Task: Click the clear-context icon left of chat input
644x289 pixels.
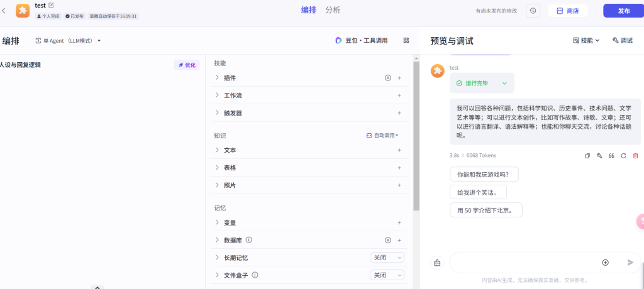Action: tap(437, 263)
